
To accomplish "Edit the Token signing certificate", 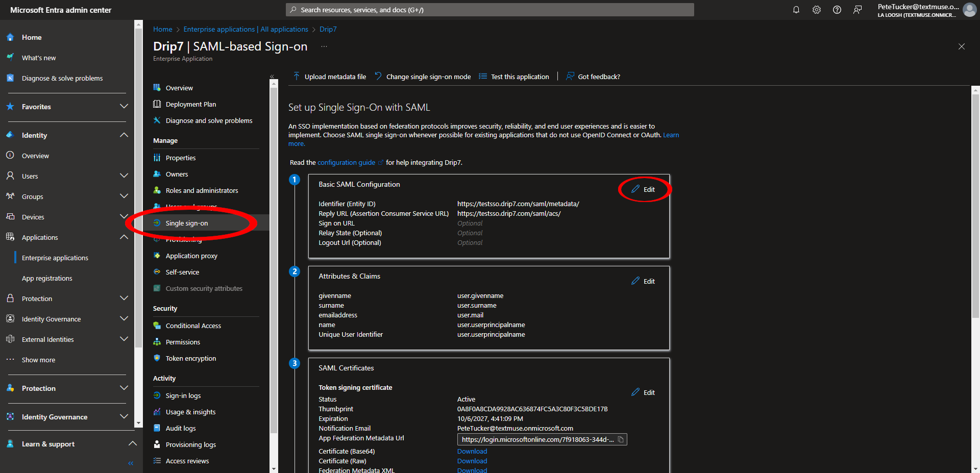I will [643, 392].
